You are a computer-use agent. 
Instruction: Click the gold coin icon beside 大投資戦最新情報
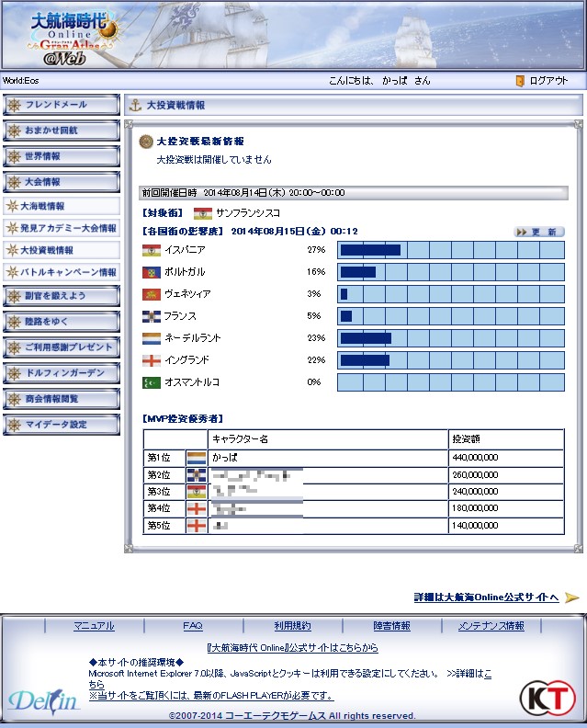click(x=146, y=142)
